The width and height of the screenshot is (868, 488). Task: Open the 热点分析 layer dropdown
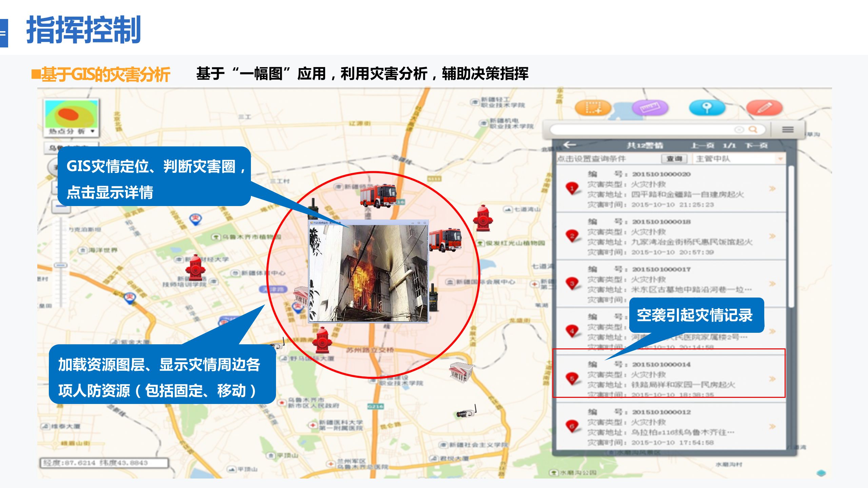(71, 131)
